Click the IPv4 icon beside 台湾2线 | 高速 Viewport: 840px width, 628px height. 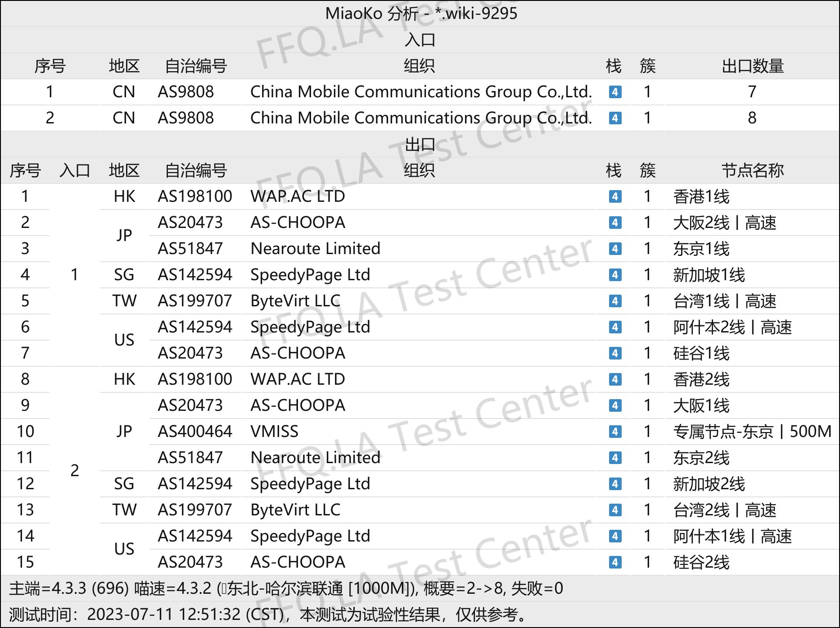[x=615, y=510]
